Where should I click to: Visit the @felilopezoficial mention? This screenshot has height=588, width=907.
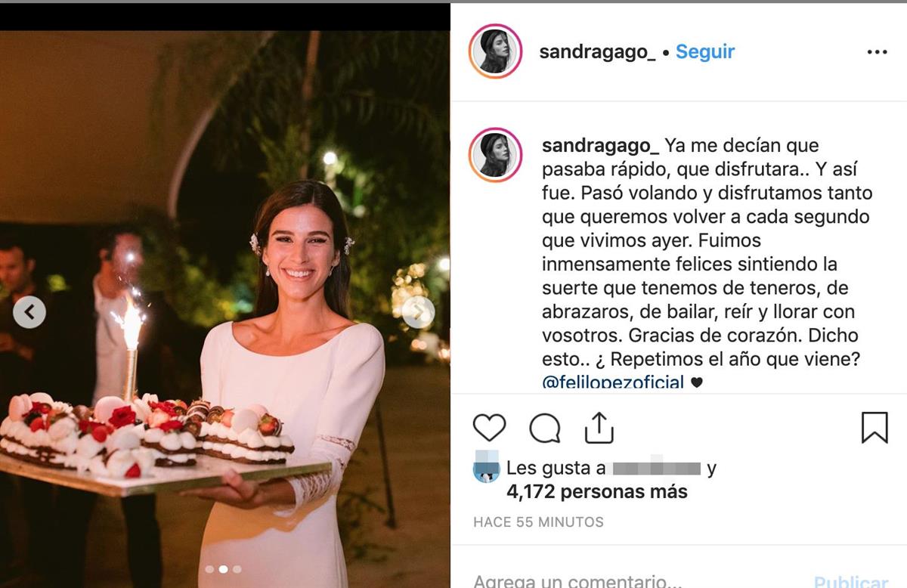[x=613, y=382]
